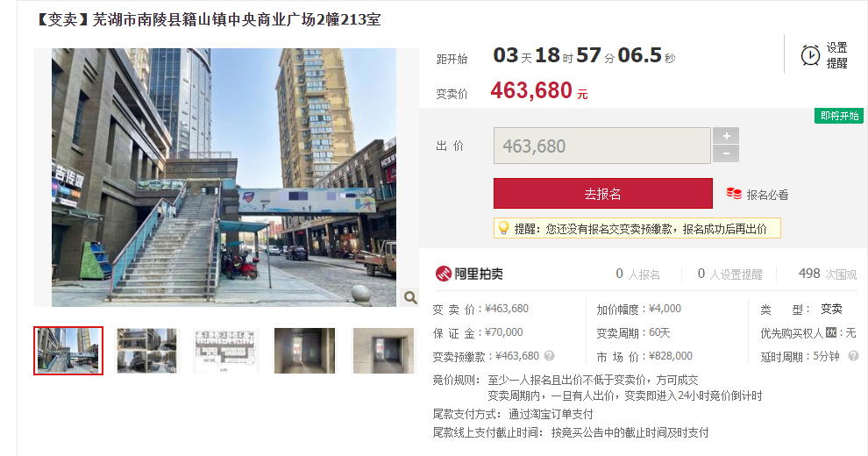Open help icon next to 变卖预缴款
The image size is (868, 456).
(549, 356)
